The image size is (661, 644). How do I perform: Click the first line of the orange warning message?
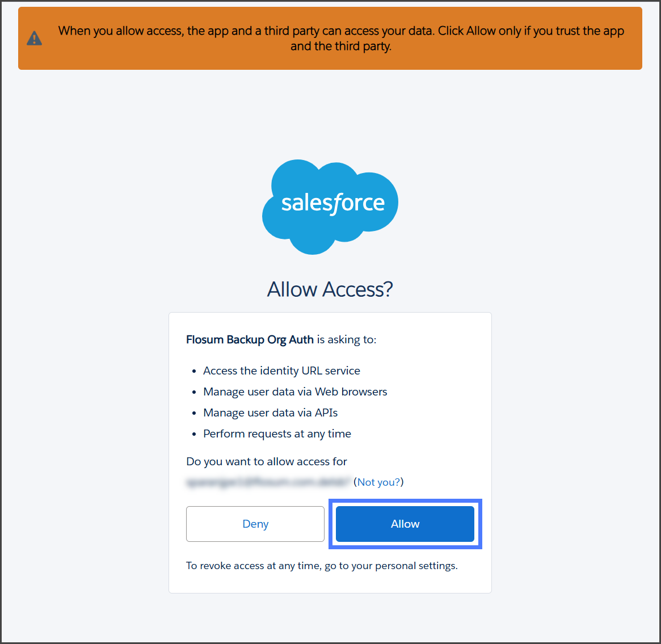point(341,31)
